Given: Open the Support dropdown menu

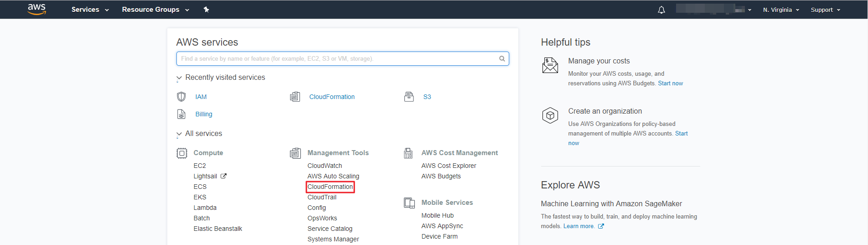Looking at the screenshot, I should (825, 10).
